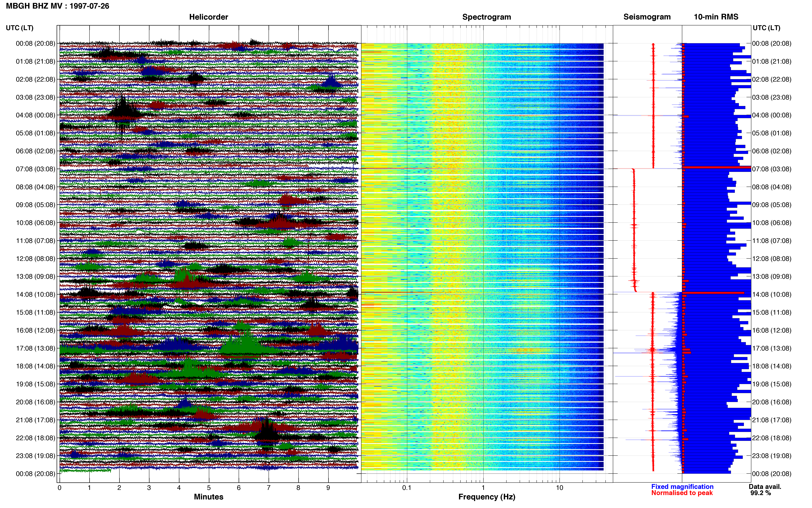The height and width of the screenshot is (508, 812).
Task: Click the left-axis time label '04:08 (00:08)'
Action: coord(36,115)
